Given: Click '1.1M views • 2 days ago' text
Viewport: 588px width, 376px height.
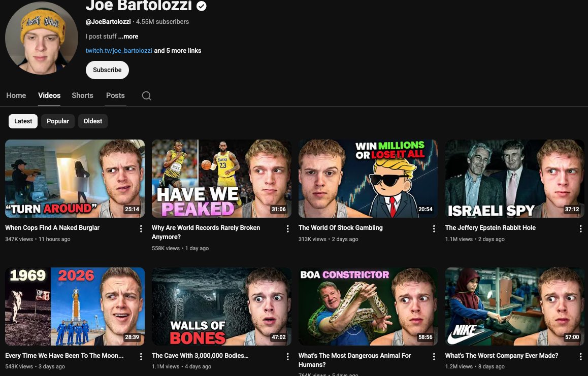Looking at the screenshot, I should click(475, 239).
